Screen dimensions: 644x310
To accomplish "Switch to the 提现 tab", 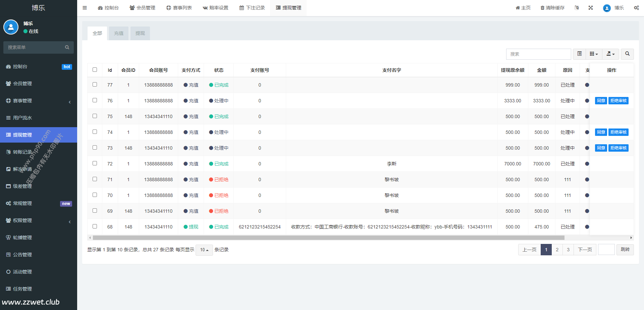I will click(x=140, y=33).
